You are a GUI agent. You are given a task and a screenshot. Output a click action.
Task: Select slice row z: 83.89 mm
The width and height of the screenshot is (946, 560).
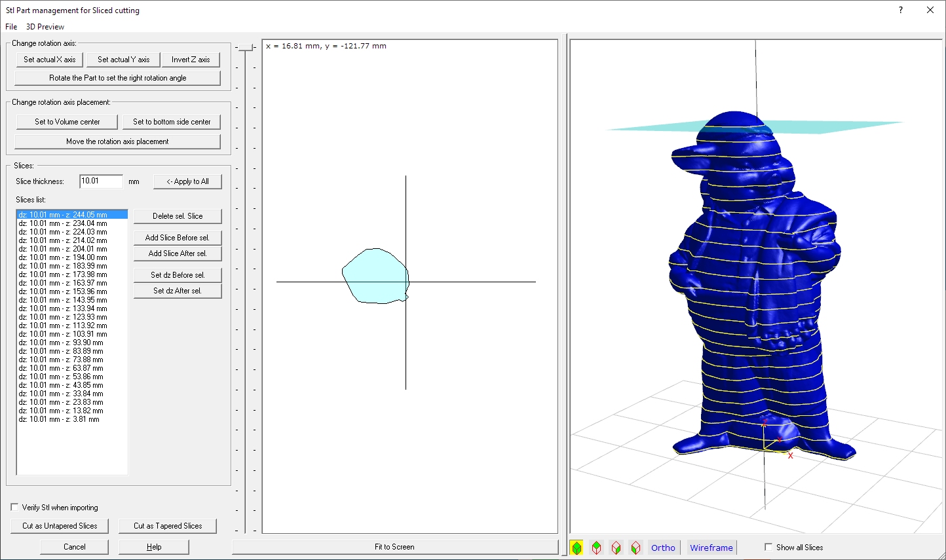pos(72,351)
